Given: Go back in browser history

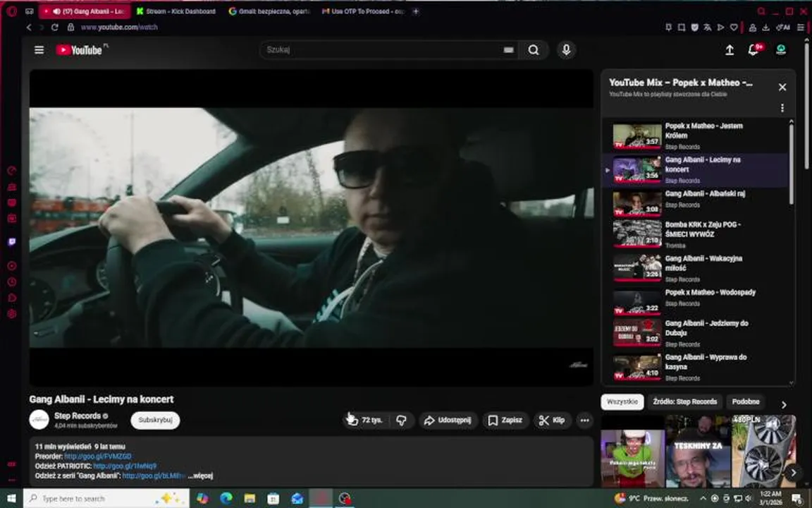Looking at the screenshot, I should click(x=29, y=27).
